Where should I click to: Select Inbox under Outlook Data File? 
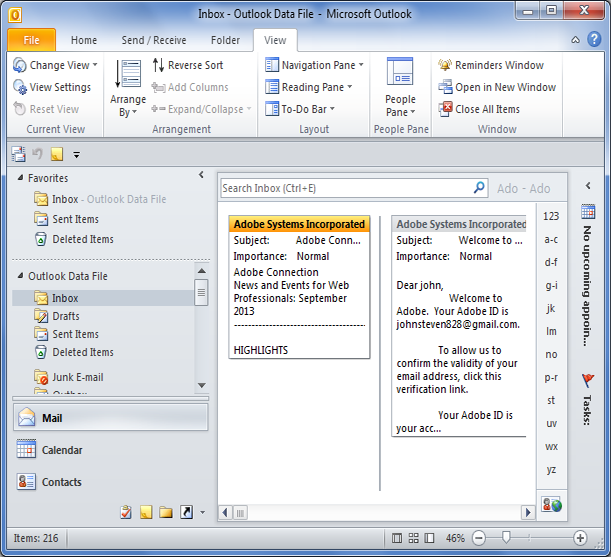click(x=103, y=298)
